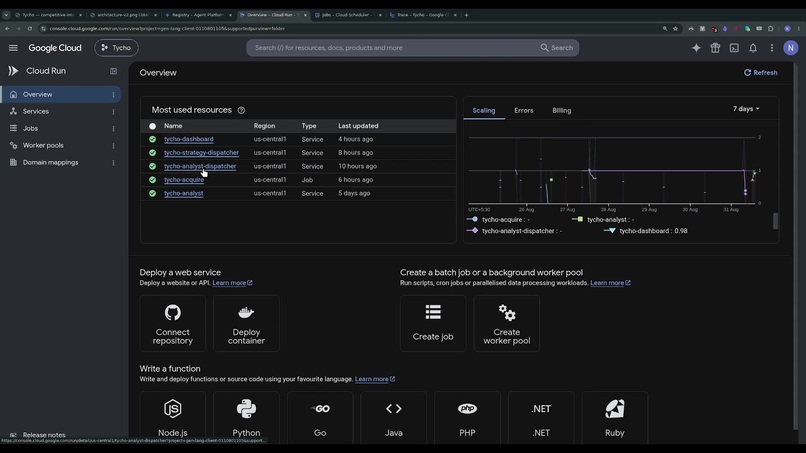Choose Deploy container Docker card
The height and width of the screenshot is (453, 806).
pyautogui.click(x=246, y=323)
